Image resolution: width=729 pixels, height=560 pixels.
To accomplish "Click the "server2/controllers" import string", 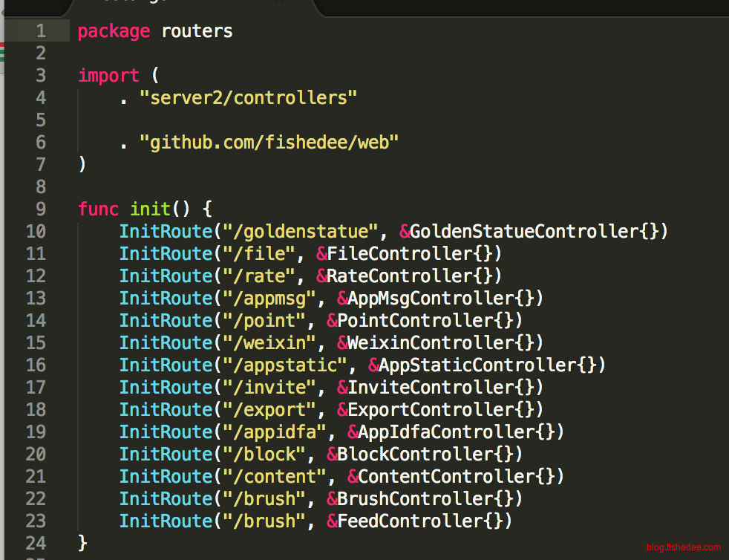I will [249, 98].
